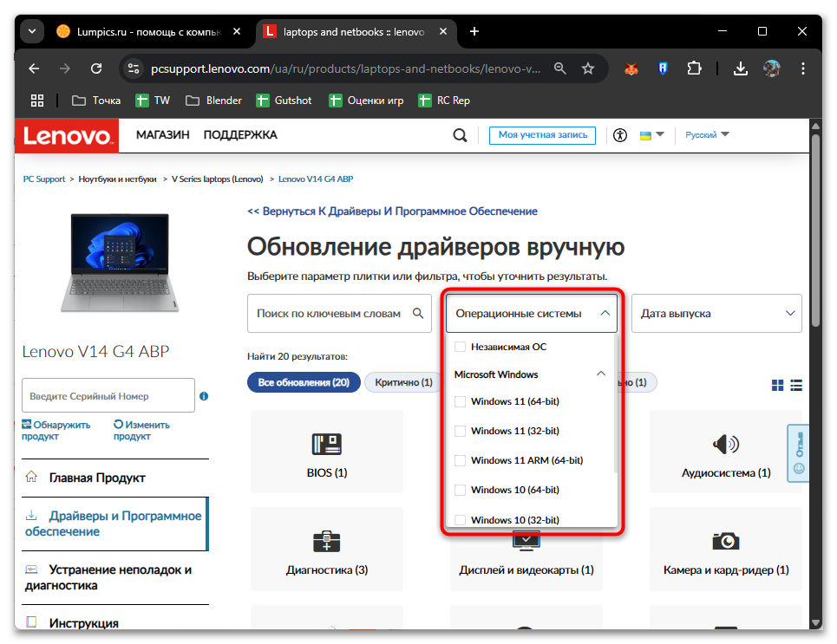This screenshot has width=837, height=644.
Task: Open the country flag selector
Action: (x=651, y=135)
